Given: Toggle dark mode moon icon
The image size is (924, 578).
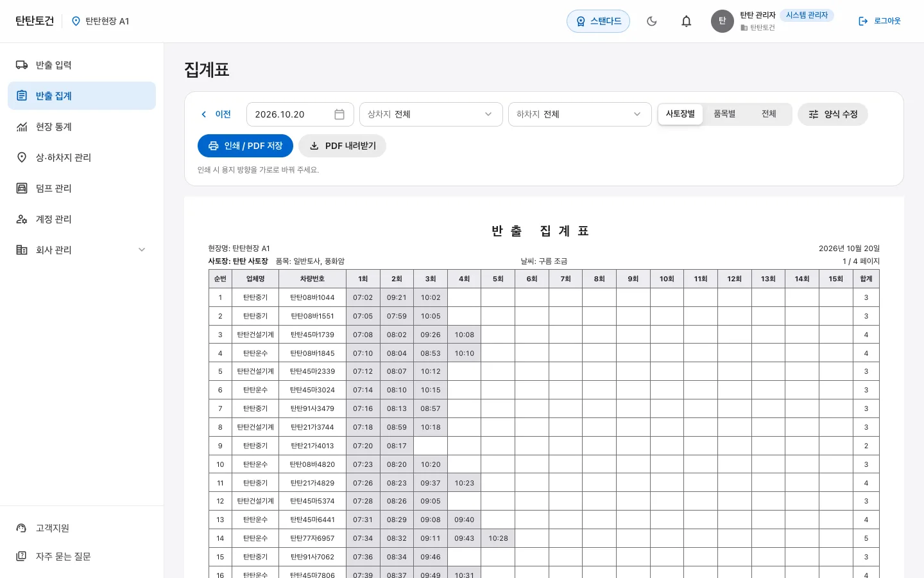Looking at the screenshot, I should 652,21.
